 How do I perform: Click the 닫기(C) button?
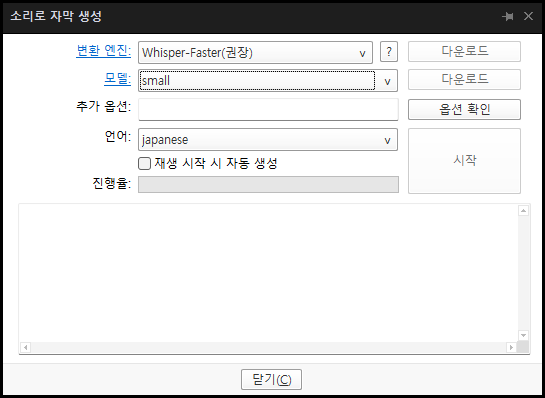tap(271, 380)
